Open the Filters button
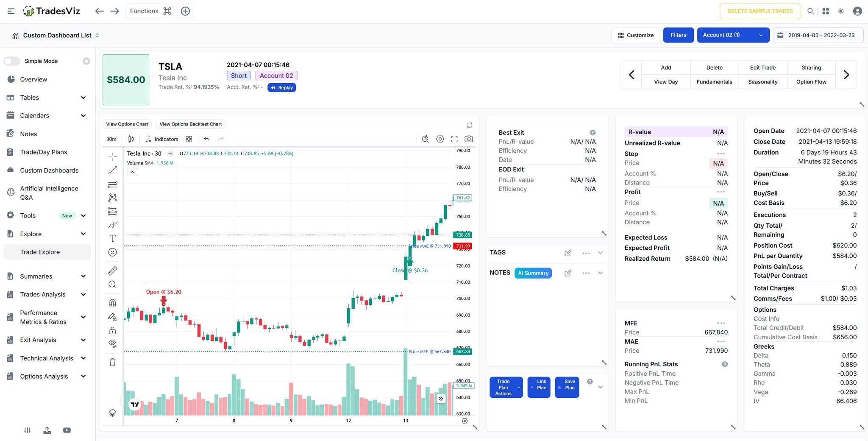 pos(678,35)
